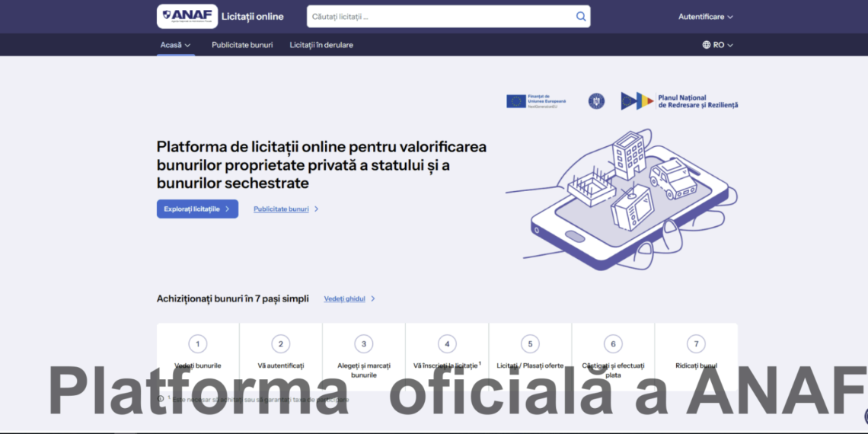Click the ANAF logo

(187, 16)
